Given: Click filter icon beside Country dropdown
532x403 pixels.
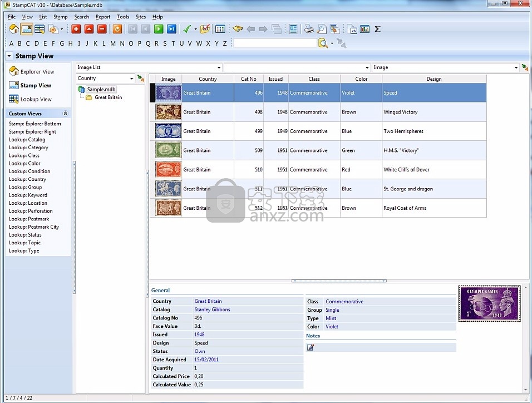Looking at the screenshot, I should point(141,78).
